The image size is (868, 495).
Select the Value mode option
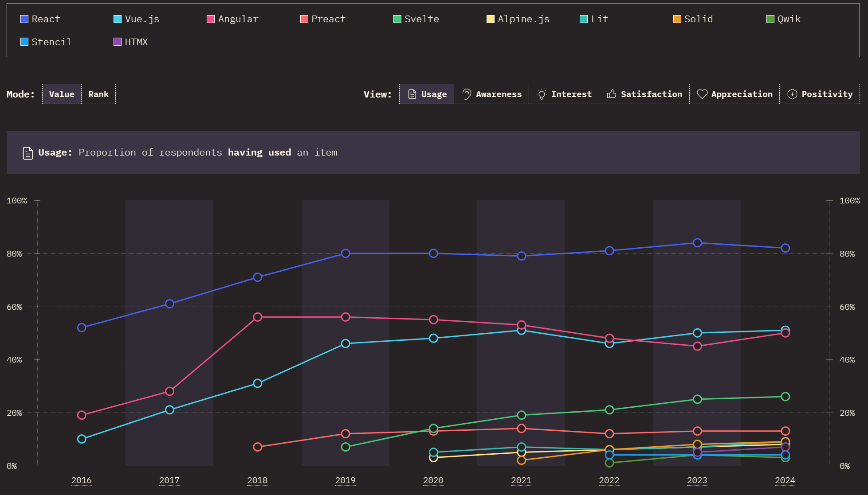(x=62, y=94)
